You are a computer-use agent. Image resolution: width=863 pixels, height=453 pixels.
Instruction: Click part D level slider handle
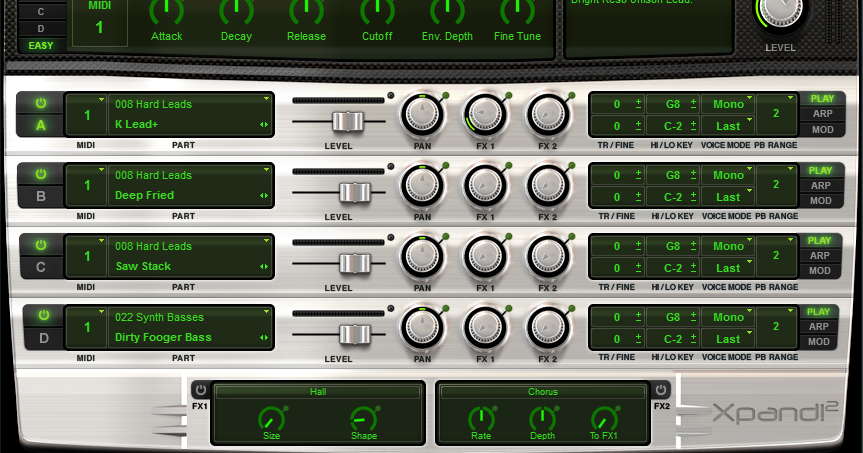[355, 334]
